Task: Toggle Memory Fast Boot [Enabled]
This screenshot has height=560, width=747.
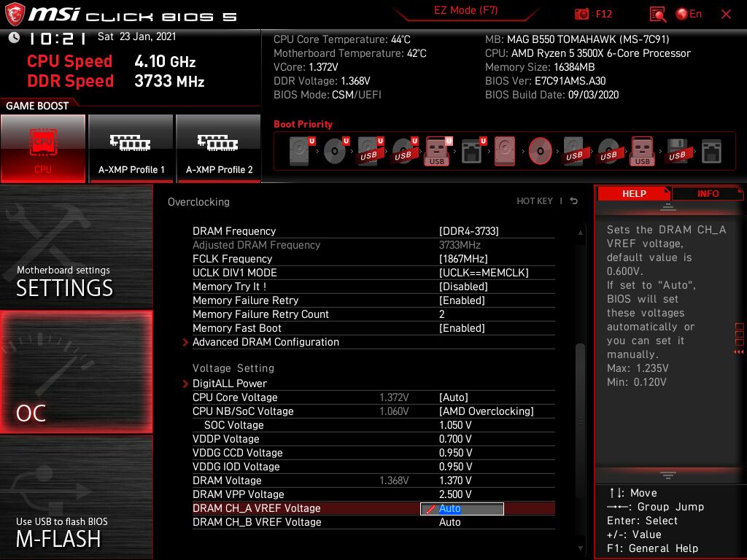Action: [373, 328]
